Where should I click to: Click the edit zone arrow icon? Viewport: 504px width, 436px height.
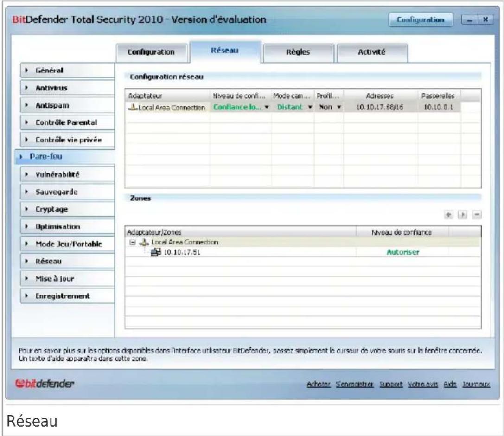(x=463, y=214)
